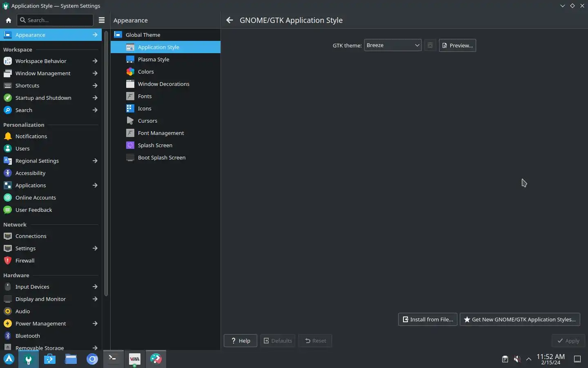Click Power Management icon

point(7,323)
